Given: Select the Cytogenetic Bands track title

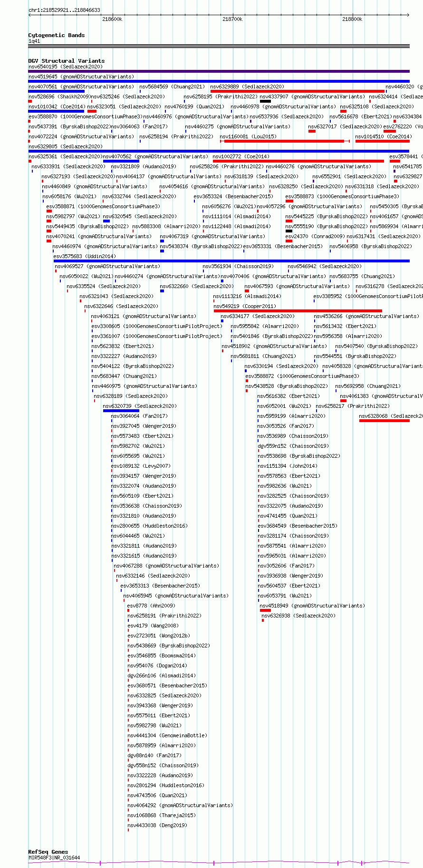Looking at the screenshot, I should click(57, 35).
